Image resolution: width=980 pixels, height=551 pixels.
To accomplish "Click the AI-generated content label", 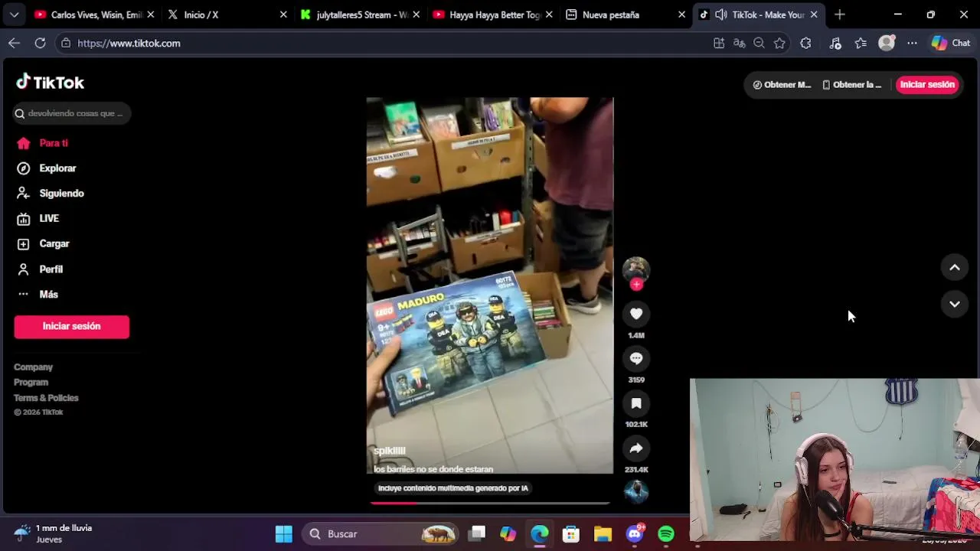I will click(x=453, y=488).
